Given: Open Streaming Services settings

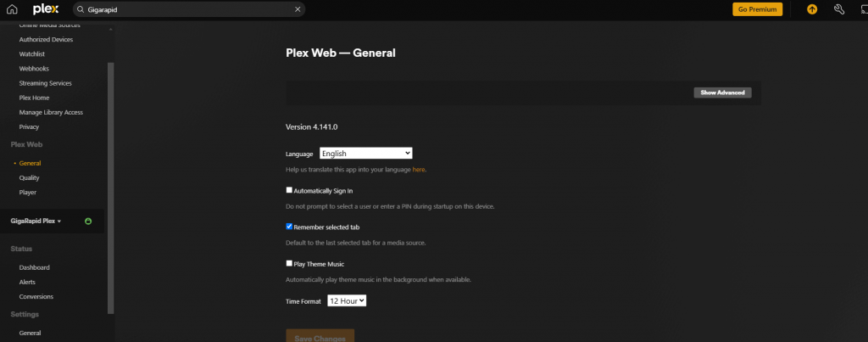Looking at the screenshot, I should [x=46, y=83].
